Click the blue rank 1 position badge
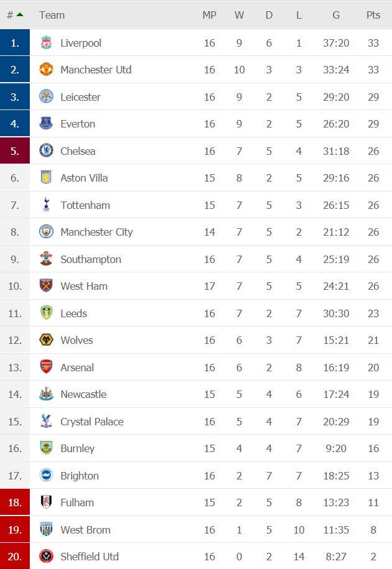 (15, 43)
